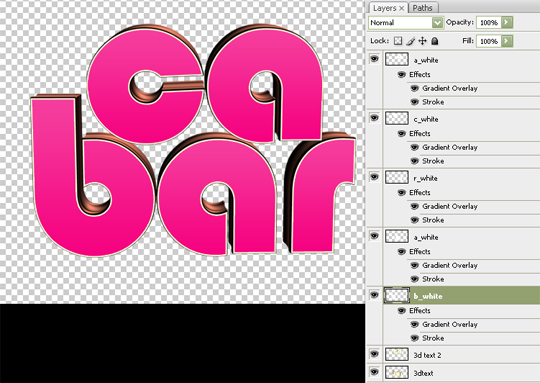The image size is (540, 383).
Task: Click the r_white layer thumbnail
Action: pos(397,177)
